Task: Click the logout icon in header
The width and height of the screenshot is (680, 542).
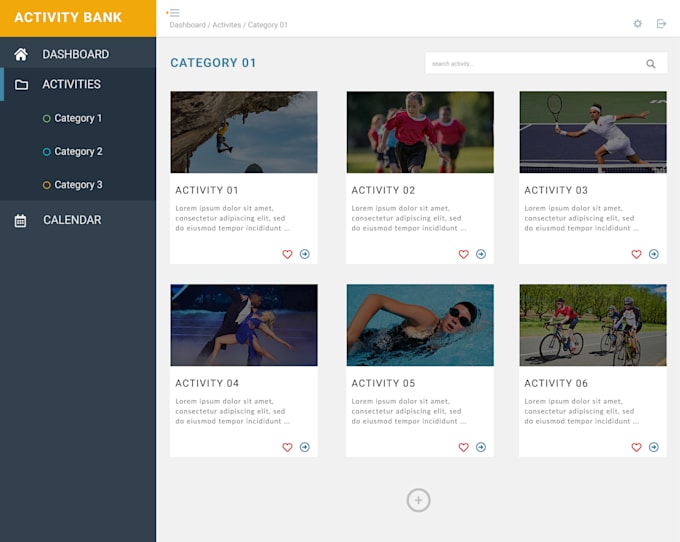Action: [661, 23]
